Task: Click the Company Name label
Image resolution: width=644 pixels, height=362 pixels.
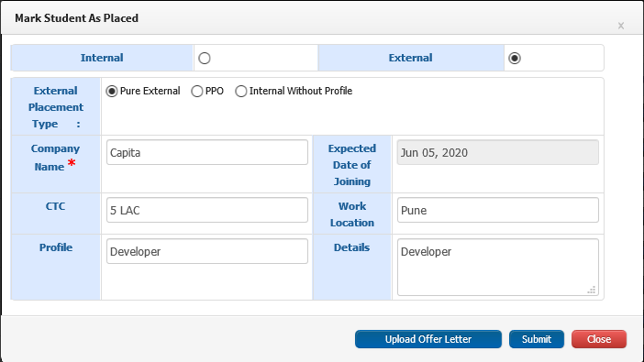Action: click(55, 158)
